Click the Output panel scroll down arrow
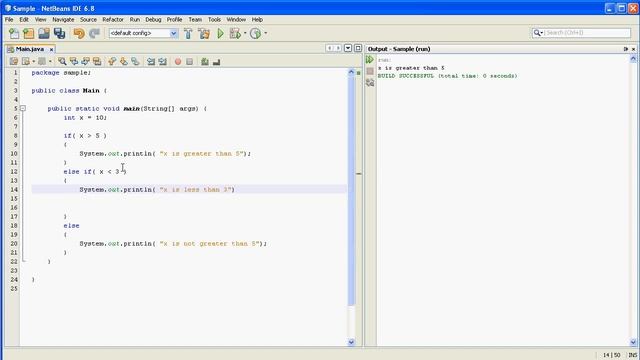This screenshot has height=360, width=640. pos(633,342)
